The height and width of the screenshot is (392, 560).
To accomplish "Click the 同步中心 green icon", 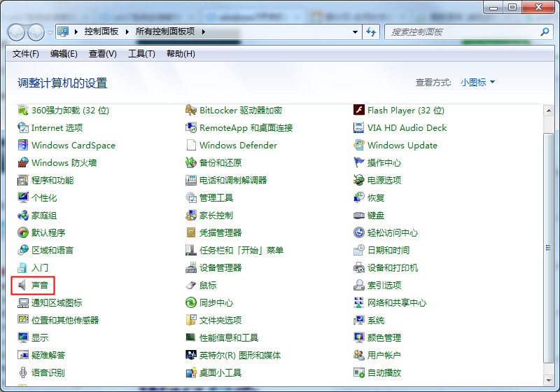I will click(191, 302).
